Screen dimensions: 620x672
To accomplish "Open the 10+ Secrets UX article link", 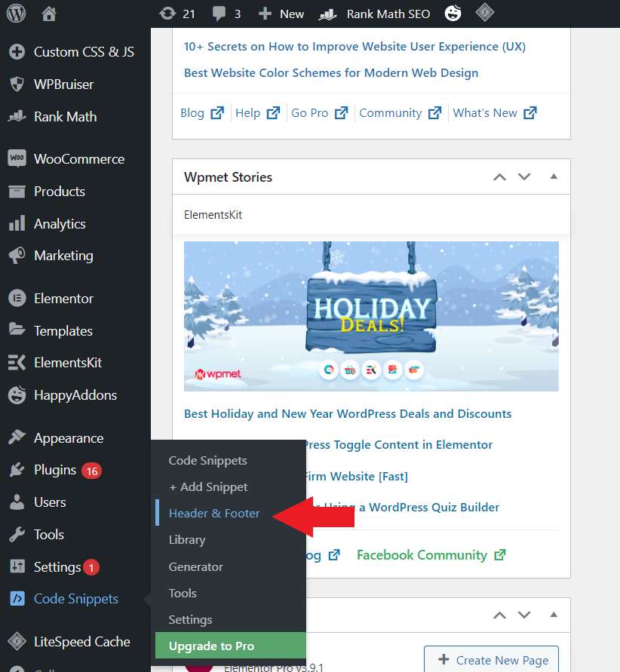I will (355, 46).
